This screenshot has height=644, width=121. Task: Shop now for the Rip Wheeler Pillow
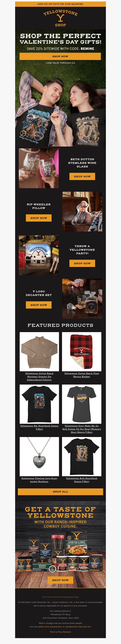(39, 218)
